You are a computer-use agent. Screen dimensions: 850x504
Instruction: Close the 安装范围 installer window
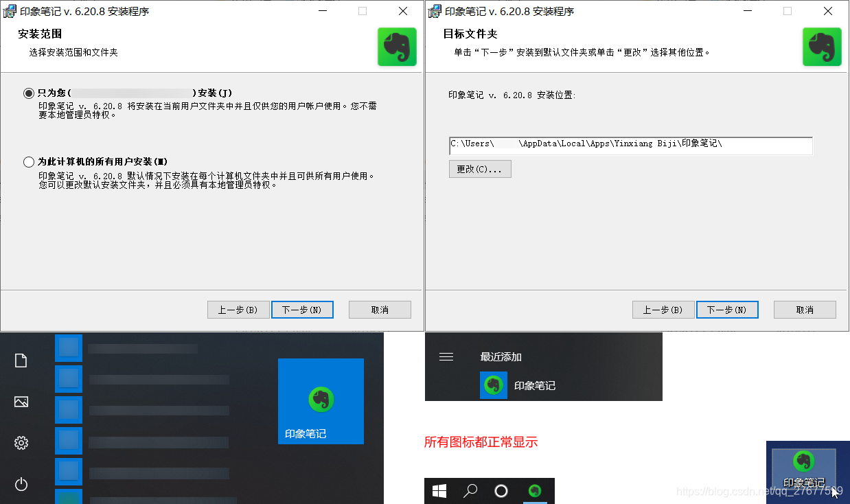coord(403,11)
